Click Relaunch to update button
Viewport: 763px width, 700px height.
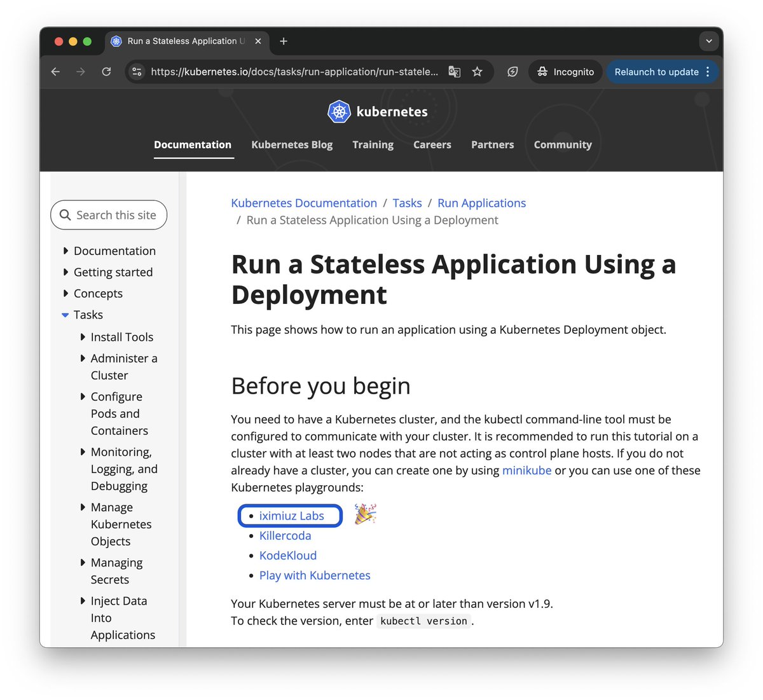coord(656,72)
